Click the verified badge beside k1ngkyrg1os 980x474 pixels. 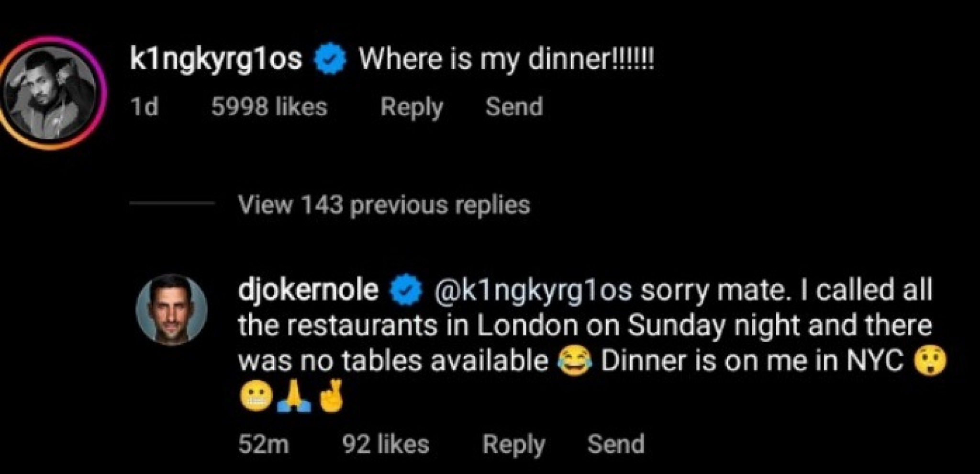[x=330, y=60]
